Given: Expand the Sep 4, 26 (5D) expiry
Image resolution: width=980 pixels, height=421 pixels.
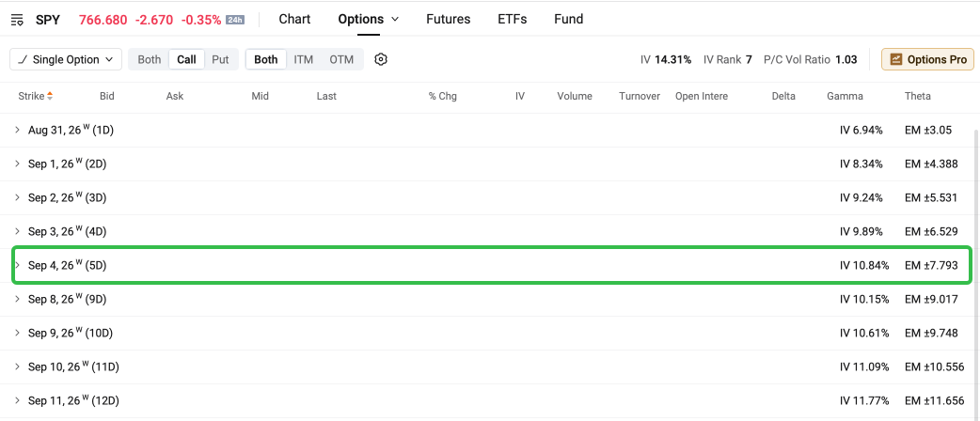Looking at the screenshot, I should coord(18,265).
